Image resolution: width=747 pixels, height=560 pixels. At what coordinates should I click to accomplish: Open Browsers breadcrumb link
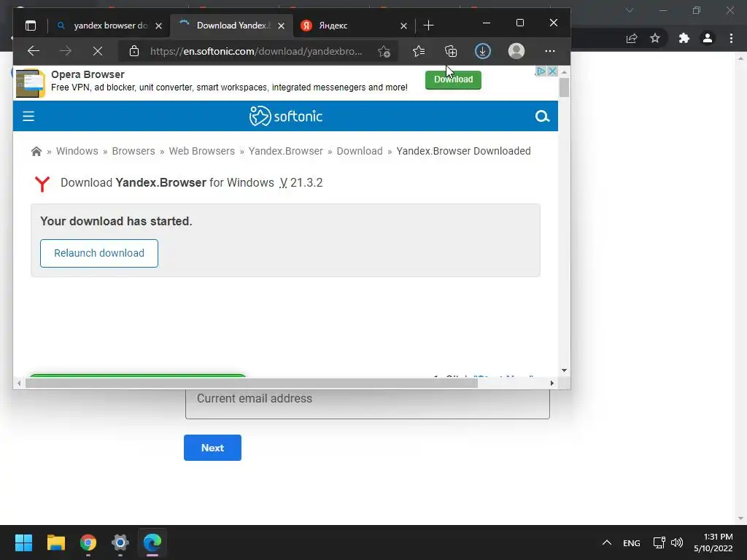point(133,151)
